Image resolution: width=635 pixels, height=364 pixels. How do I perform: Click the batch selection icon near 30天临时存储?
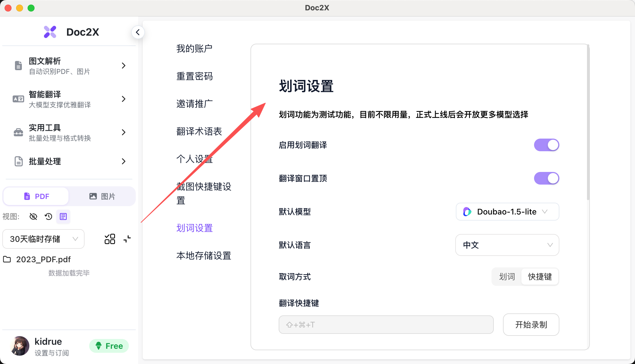pyautogui.click(x=110, y=239)
